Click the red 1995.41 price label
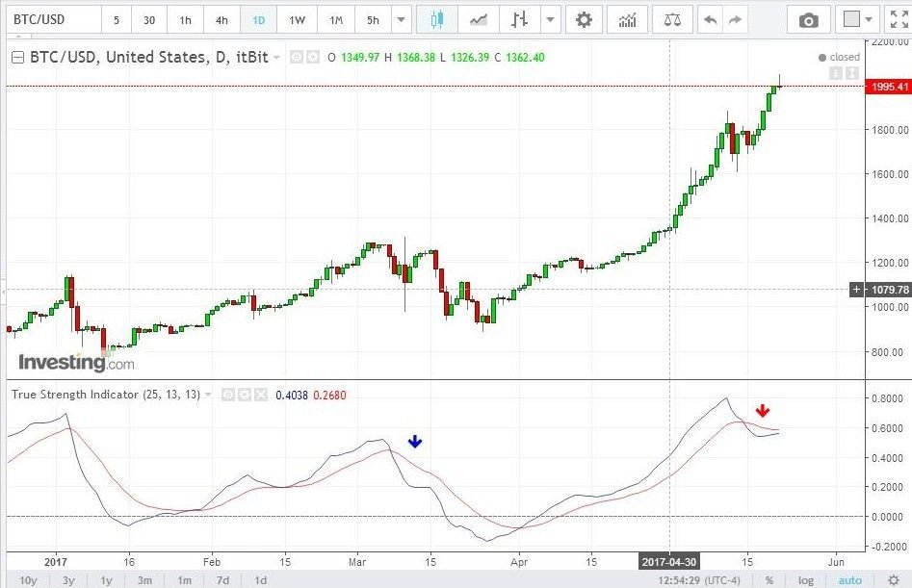Image resolution: width=912 pixels, height=588 pixels. click(888, 87)
